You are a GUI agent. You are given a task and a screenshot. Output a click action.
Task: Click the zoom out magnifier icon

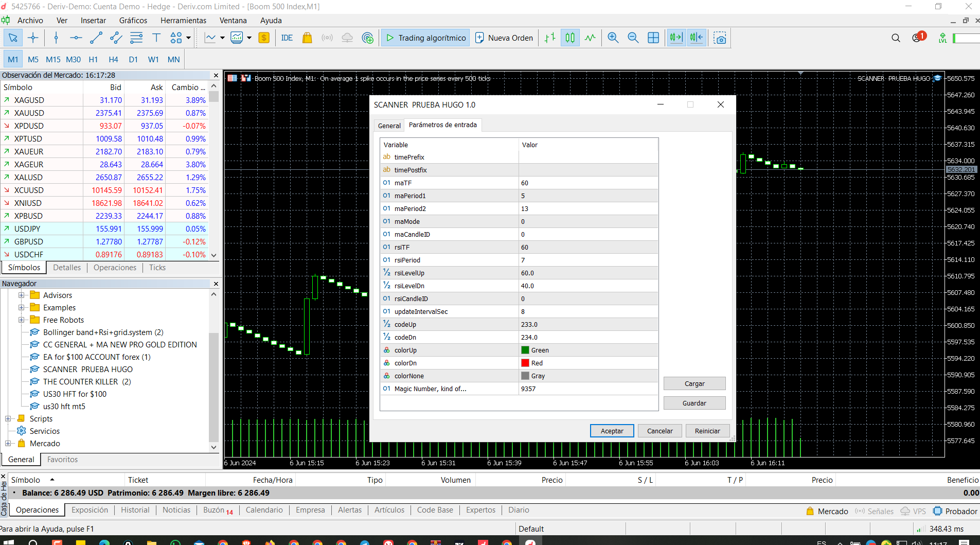coord(633,38)
